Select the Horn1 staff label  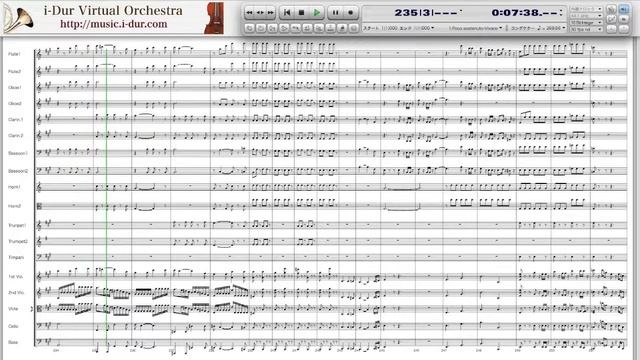click(14, 187)
